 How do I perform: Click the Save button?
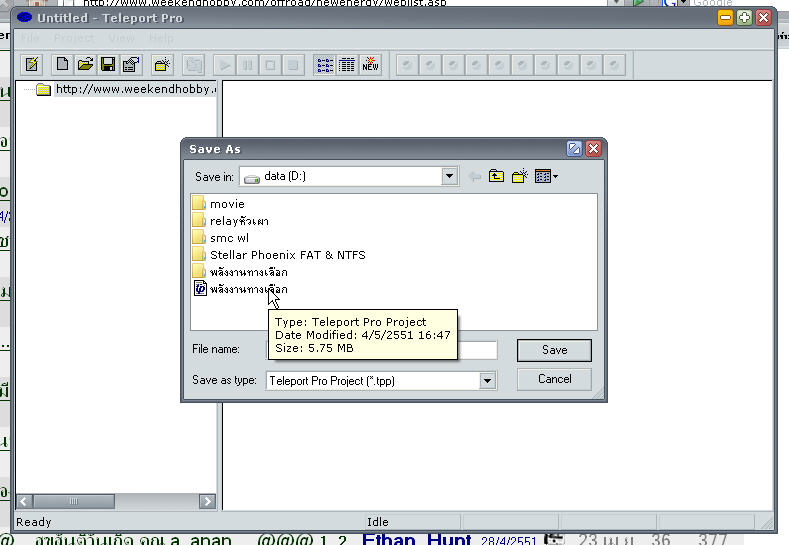[x=554, y=350]
